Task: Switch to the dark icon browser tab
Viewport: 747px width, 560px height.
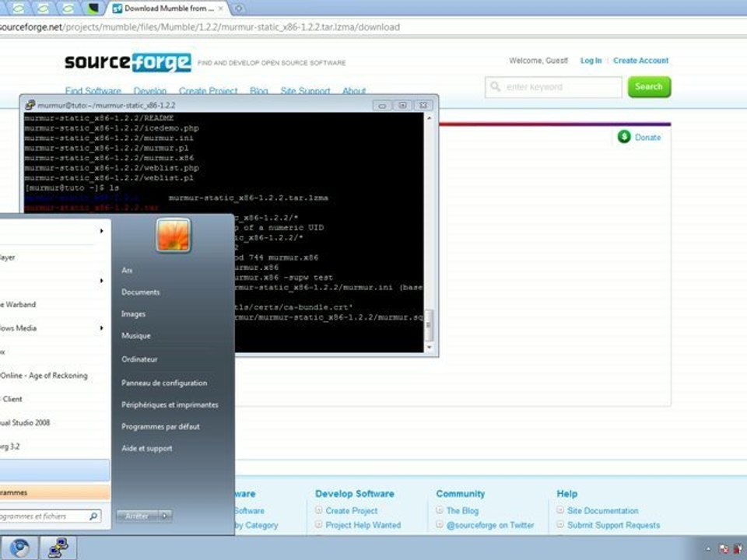Action: click(x=93, y=8)
